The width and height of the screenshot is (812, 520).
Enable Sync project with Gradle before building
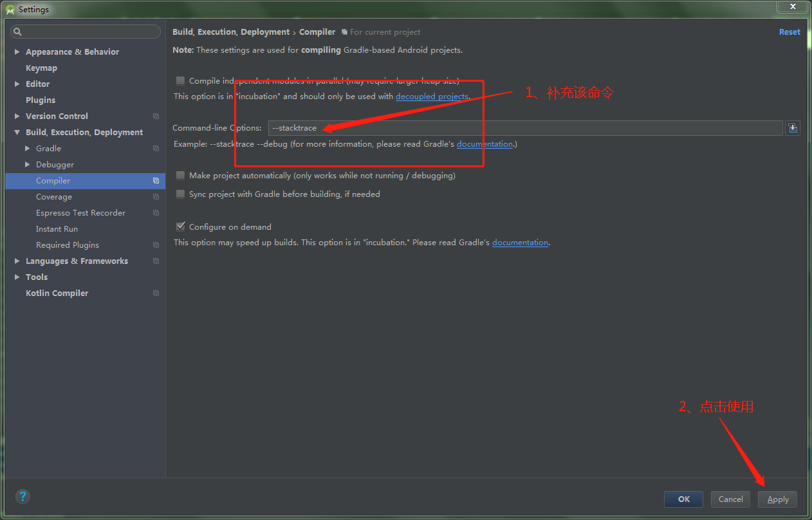(181, 194)
